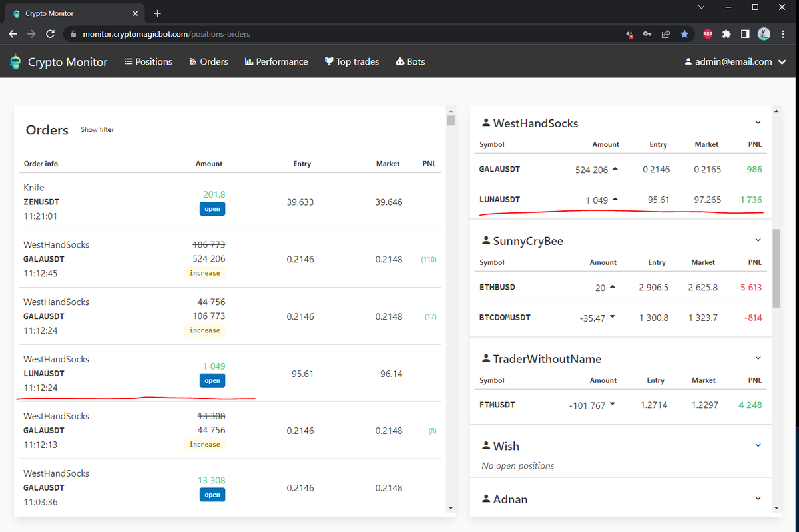Screen dimensions: 799x532
Task: Open the Positions nav item
Action: [x=148, y=61]
